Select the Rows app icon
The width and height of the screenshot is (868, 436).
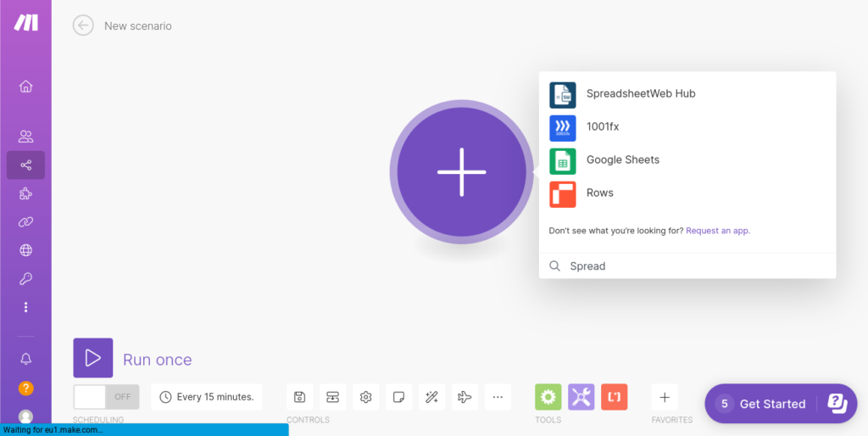pyautogui.click(x=563, y=194)
